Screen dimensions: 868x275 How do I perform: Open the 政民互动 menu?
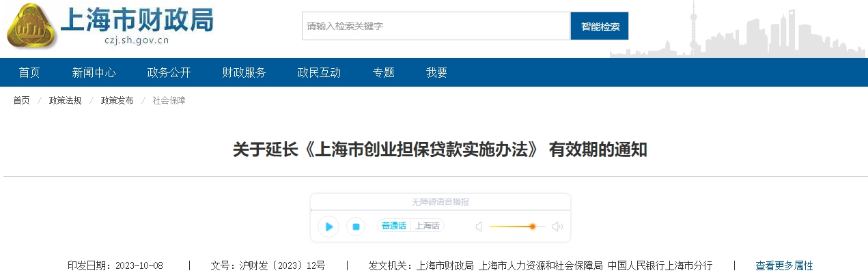[320, 72]
